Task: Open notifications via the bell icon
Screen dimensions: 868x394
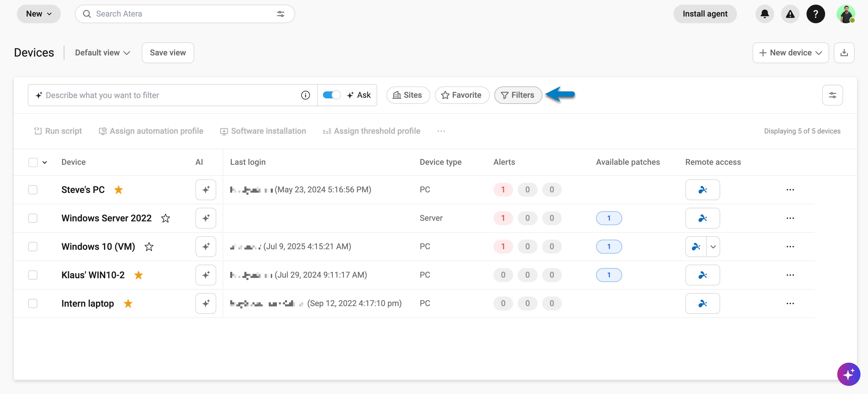Action: click(x=764, y=14)
